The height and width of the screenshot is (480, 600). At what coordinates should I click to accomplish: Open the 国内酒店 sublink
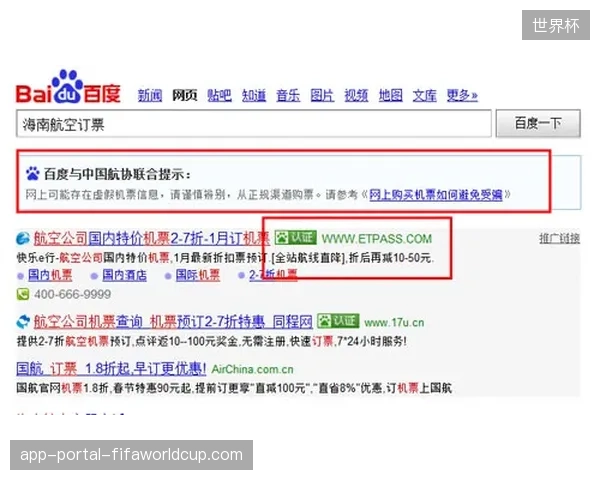point(124,275)
